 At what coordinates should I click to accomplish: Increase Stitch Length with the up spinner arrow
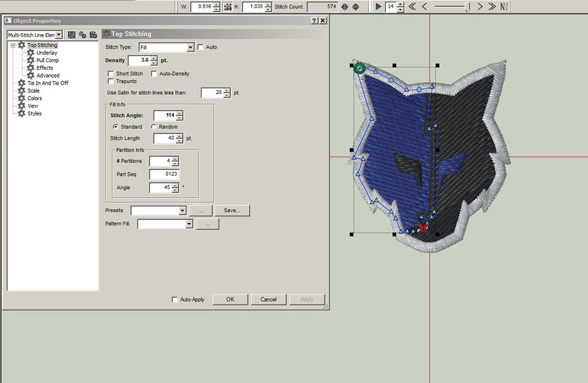(179, 136)
